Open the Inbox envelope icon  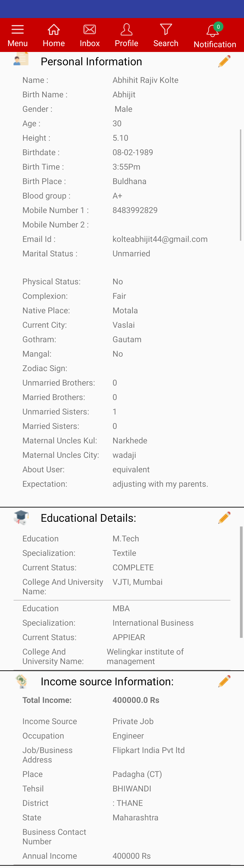tap(90, 30)
